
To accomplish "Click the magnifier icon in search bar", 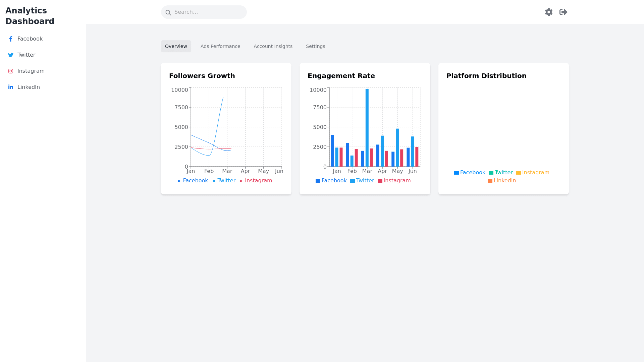I will coord(168,13).
